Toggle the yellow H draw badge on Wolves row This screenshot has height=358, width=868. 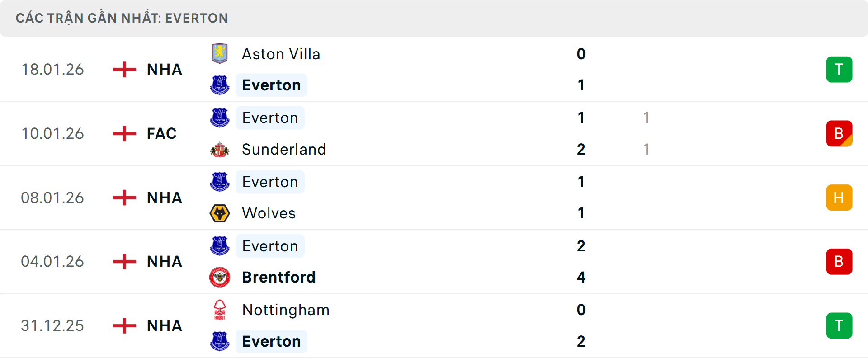839,198
